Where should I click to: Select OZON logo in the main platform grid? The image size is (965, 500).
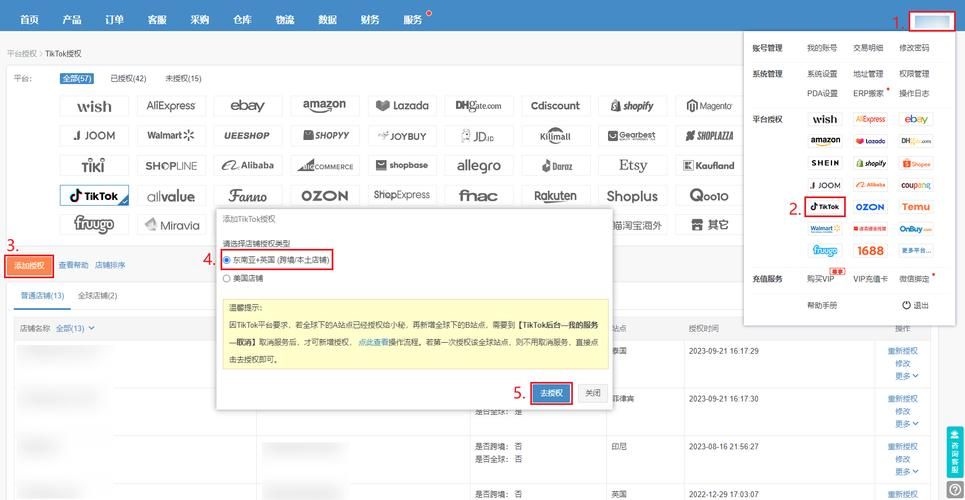pos(325,196)
